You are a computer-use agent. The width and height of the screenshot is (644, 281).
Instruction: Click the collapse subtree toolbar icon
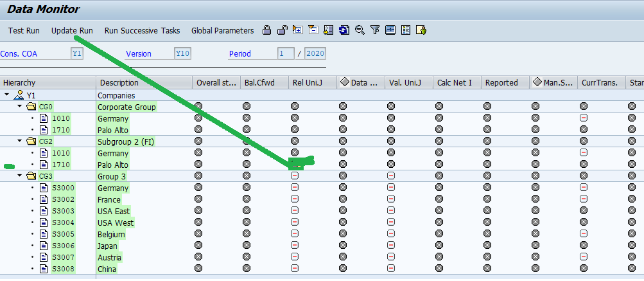click(x=313, y=30)
